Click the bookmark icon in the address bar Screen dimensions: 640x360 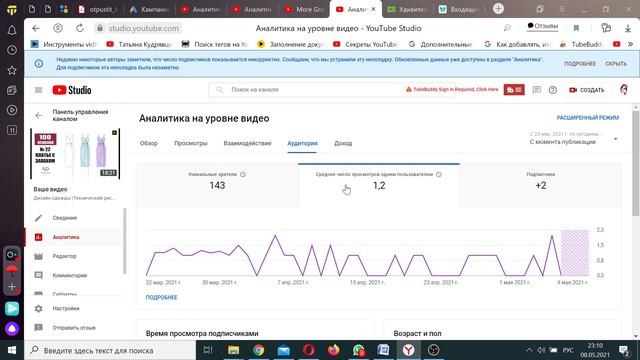tap(576, 28)
